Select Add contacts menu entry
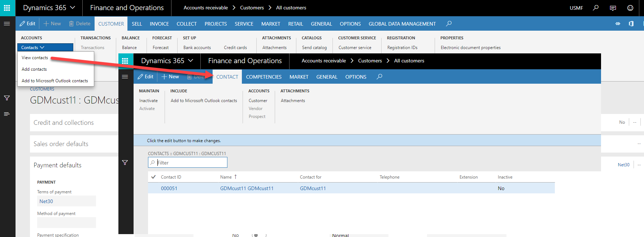Viewport: 644px width, 237px height. [x=34, y=69]
